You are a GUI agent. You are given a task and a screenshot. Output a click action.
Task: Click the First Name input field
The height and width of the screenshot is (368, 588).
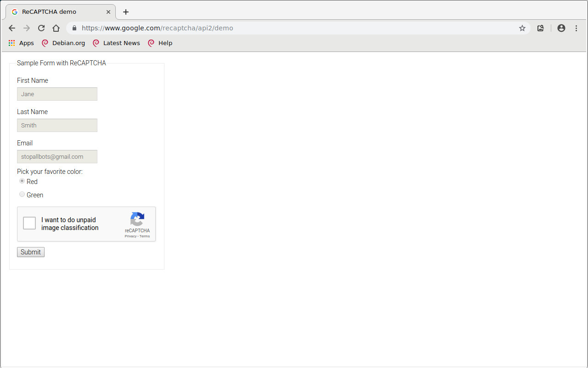tap(57, 94)
